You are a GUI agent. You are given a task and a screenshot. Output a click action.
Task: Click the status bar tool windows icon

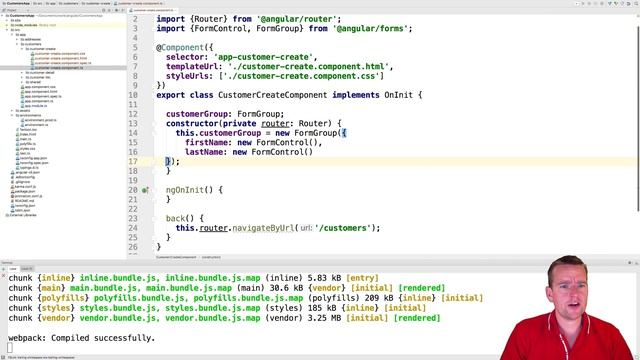(3, 358)
